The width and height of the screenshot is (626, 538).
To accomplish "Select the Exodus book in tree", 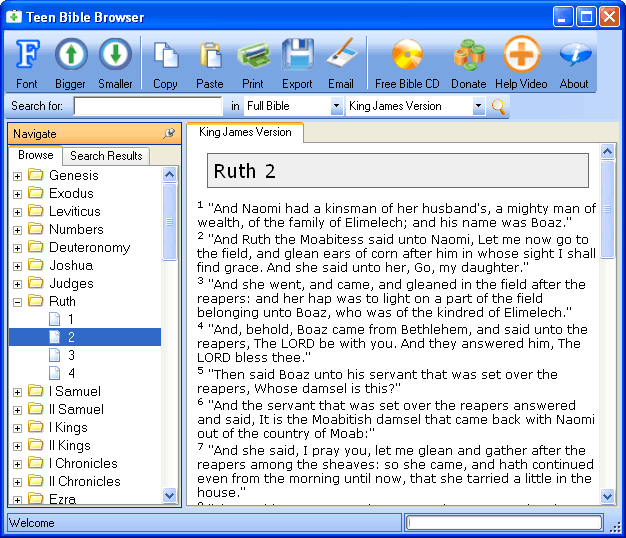I will (x=71, y=193).
